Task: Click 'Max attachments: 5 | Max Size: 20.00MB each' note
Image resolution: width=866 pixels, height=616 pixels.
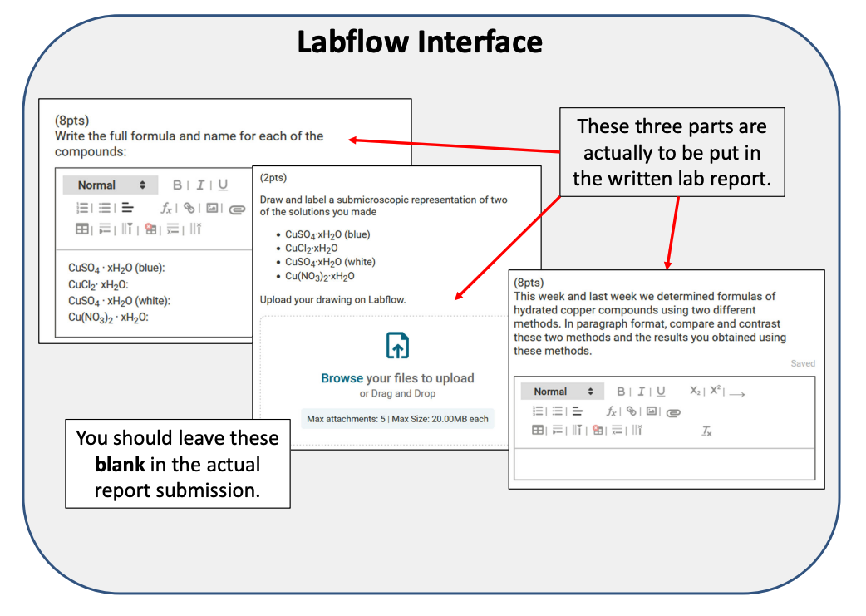Action: [x=397, y=419]
